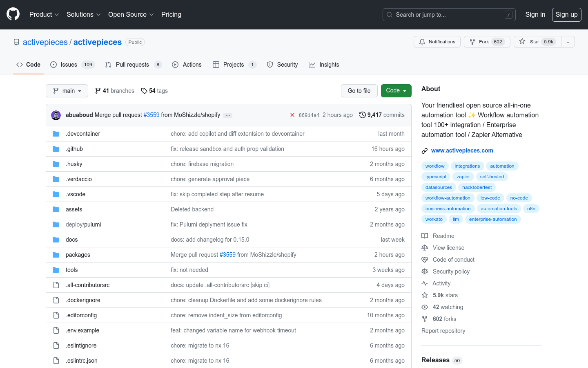Open the deploy/pulumi folder

point(83,224)
